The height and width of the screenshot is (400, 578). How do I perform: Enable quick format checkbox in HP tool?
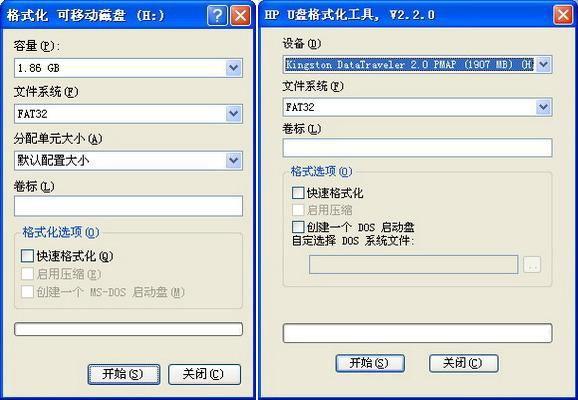pyautogui.click(x=298, y=193)
